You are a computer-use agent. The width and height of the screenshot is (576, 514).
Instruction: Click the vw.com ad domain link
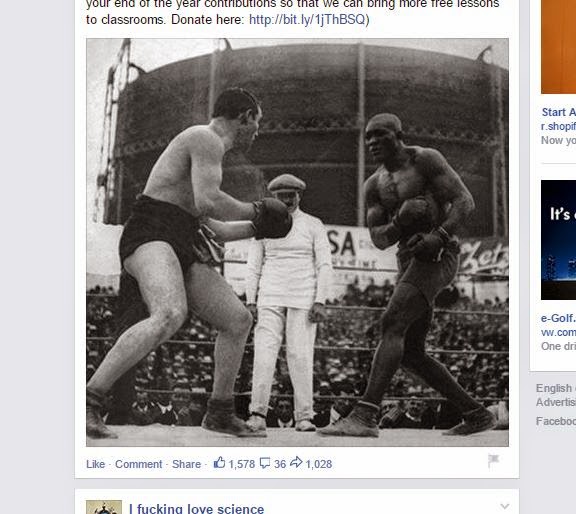pyautogui.click(x=558, y=332)
